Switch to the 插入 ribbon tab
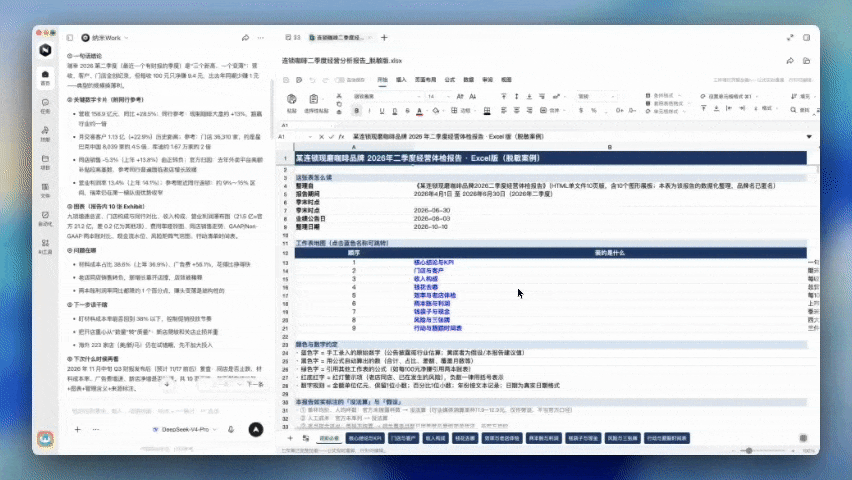Screen dimensions: 852x480 [x=401, y=80]
